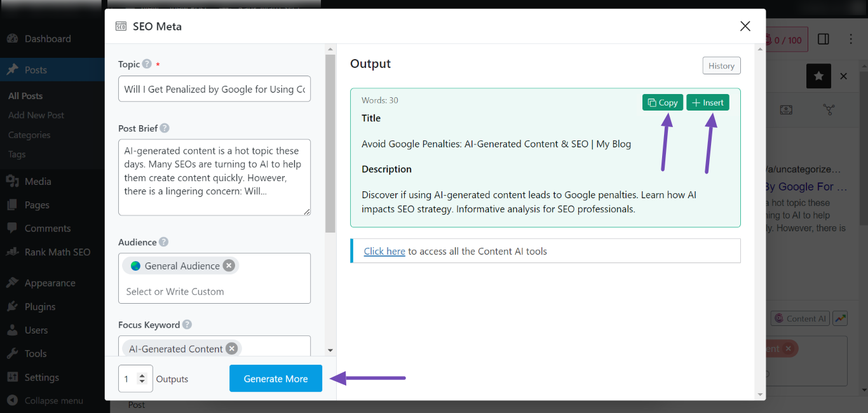Show help for the Focus Keyword field
Image resolution: width=868 pixels, height=413 pixels.
[187, 324]
